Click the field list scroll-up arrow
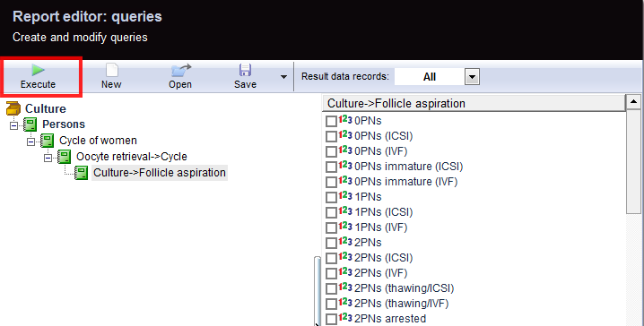Screen dimensions: 644x326 click(x=633, y=102)
